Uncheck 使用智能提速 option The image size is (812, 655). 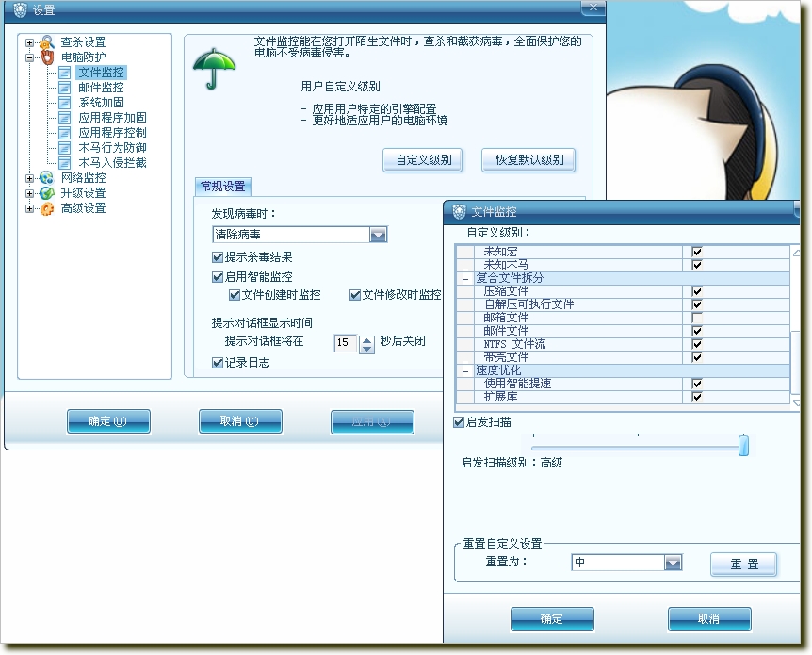pos(697,384)
